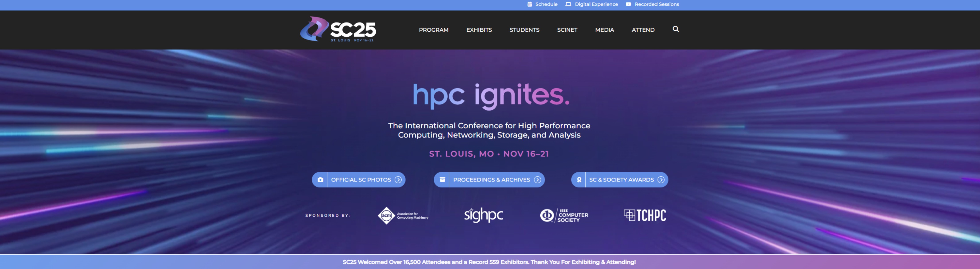Open the Program menu
Viewport: 980px width, 269px height.
[433, 30]
